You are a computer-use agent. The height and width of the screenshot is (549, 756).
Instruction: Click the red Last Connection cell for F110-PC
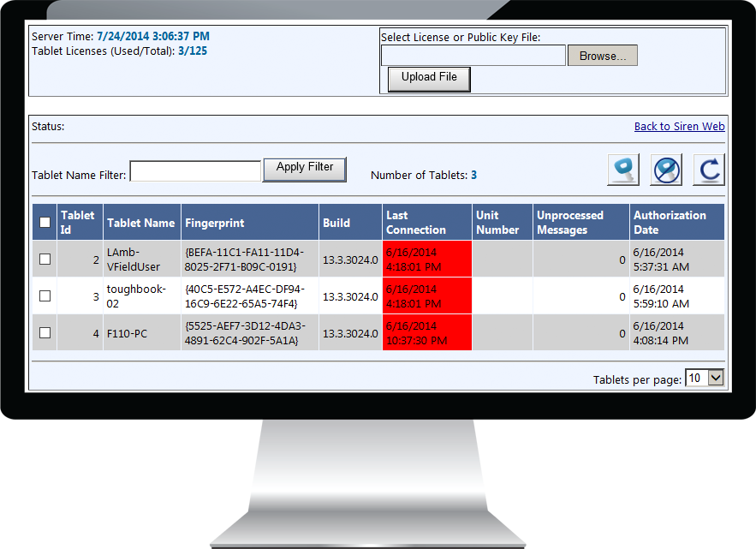tap(426, 333)
